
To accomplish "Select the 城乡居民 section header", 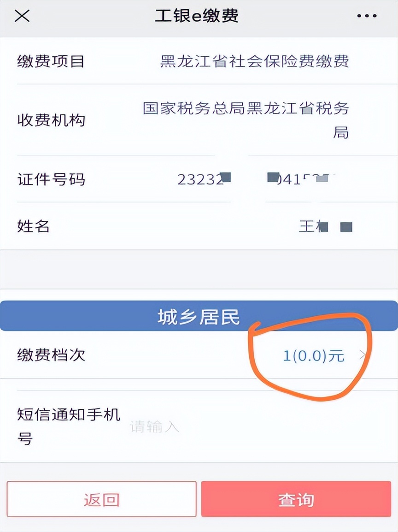I will (x=199, y=315).
